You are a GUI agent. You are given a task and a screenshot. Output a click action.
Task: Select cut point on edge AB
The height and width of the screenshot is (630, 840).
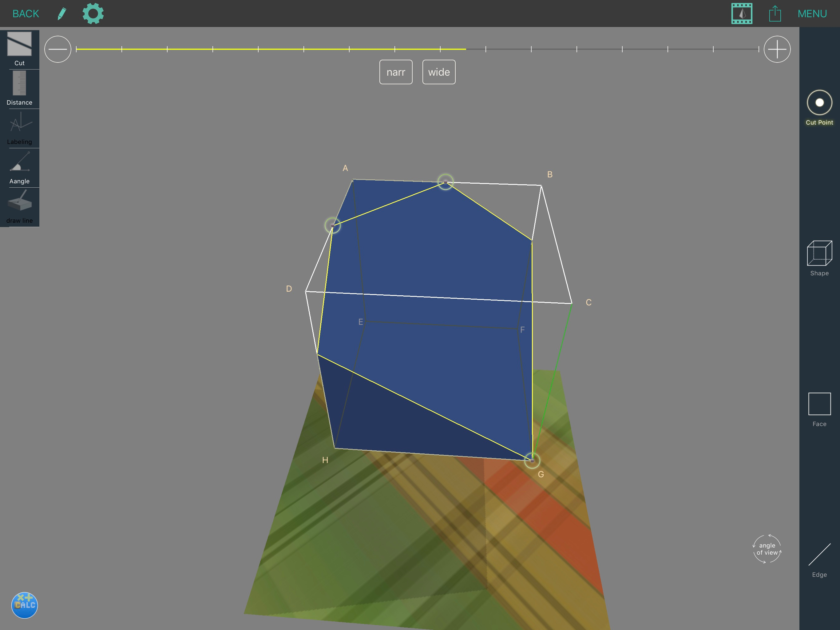[x=446, y=182]
